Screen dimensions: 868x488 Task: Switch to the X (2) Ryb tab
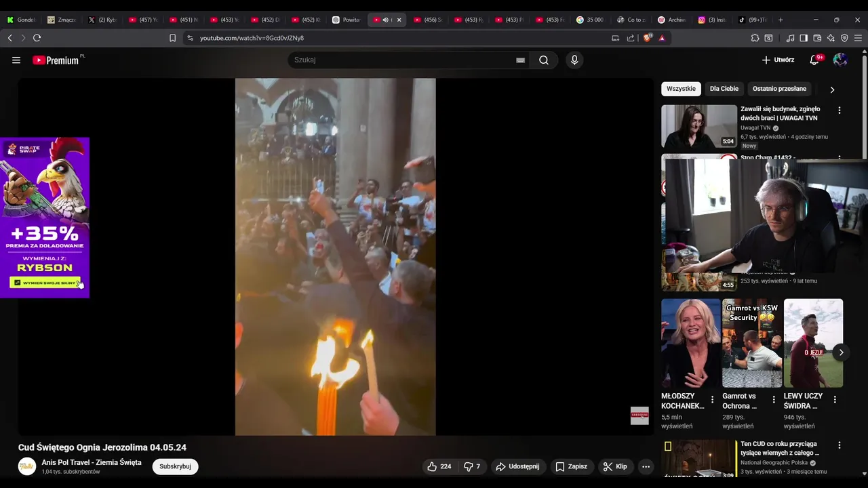[102, 20]
